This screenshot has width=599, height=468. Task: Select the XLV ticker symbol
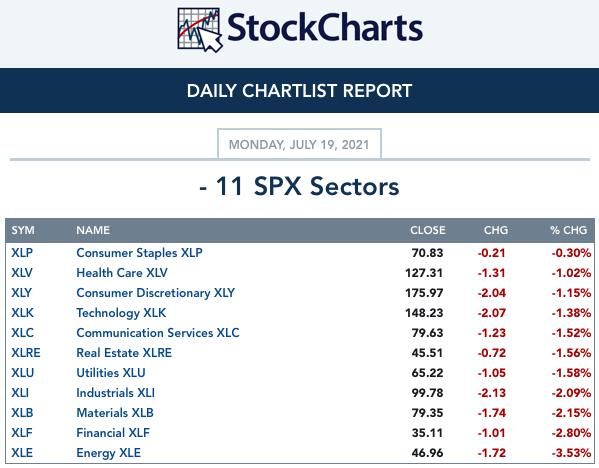[x=22, y=273]
